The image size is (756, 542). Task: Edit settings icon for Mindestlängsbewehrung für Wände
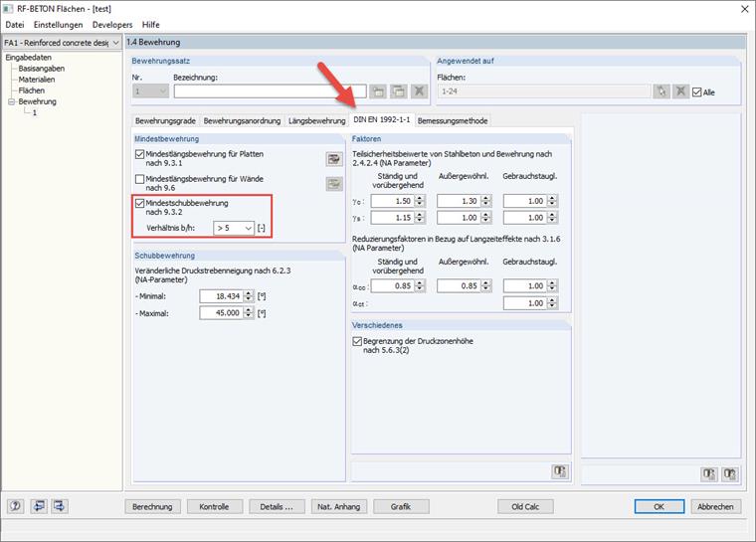pos(334,183)
